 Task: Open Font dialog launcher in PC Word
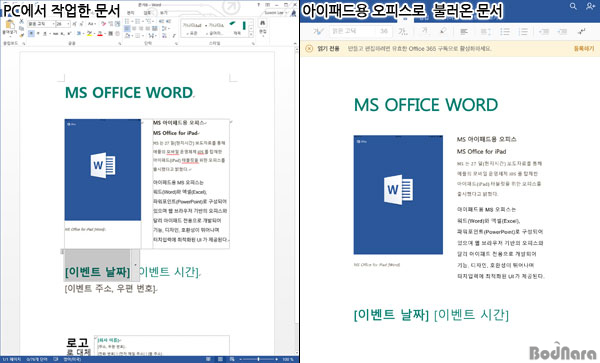[x=120, y=44]
